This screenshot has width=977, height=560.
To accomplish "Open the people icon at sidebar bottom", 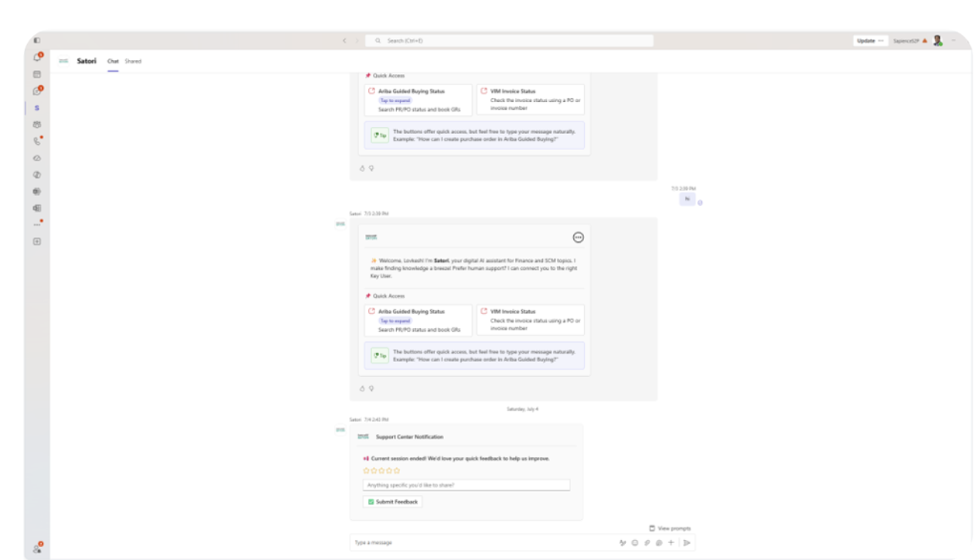I will (37, 549).
